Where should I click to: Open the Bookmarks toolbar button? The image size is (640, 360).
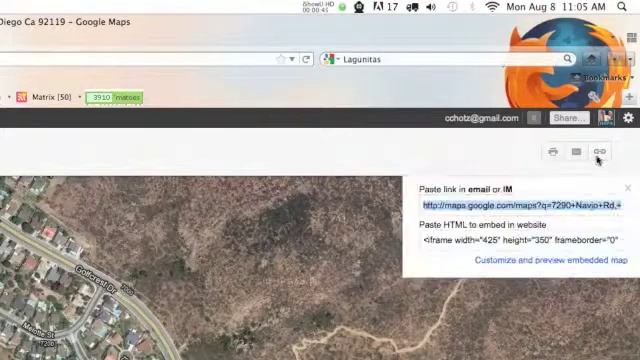tap(602, 77)
